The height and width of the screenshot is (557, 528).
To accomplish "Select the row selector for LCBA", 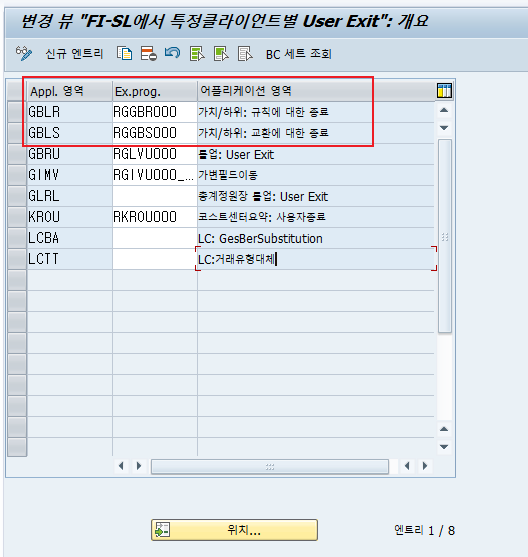I will coord(17,238).
